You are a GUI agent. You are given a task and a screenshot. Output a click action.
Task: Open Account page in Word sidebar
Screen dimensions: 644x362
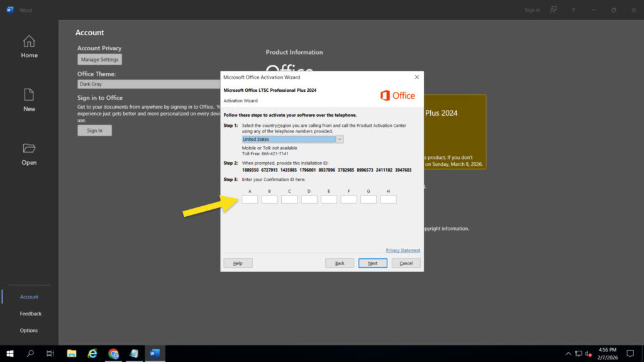(x=29, y=297)
